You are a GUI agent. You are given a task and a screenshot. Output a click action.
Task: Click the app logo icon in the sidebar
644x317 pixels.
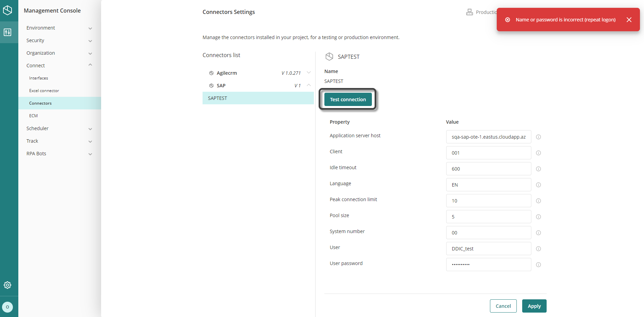pos(7,10)
